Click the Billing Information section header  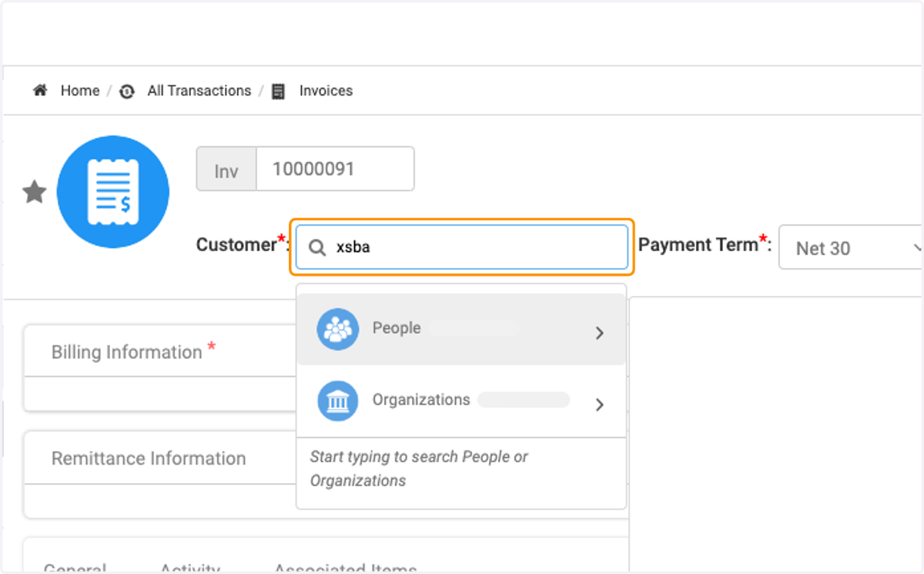(160, 352)
